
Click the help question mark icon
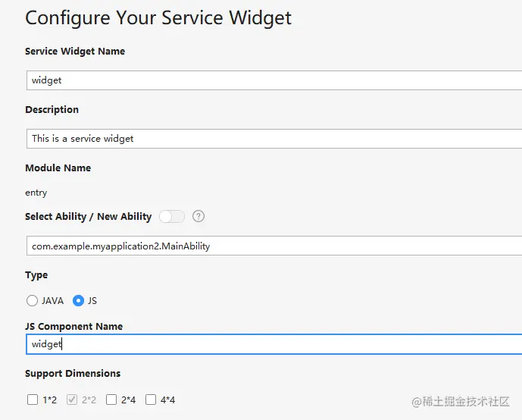pyautogui.click(x=198, y=216)
